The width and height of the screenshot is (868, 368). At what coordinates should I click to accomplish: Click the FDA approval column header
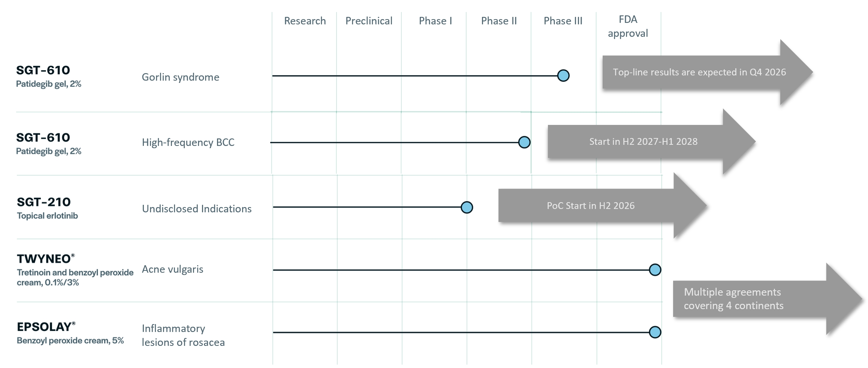628,26
